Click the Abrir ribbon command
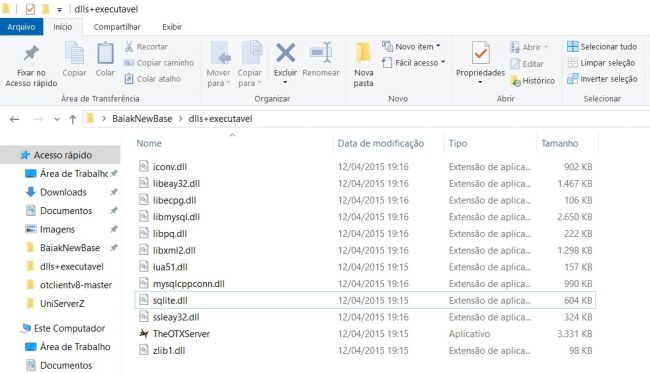650x373 pixels. (529, 47)
